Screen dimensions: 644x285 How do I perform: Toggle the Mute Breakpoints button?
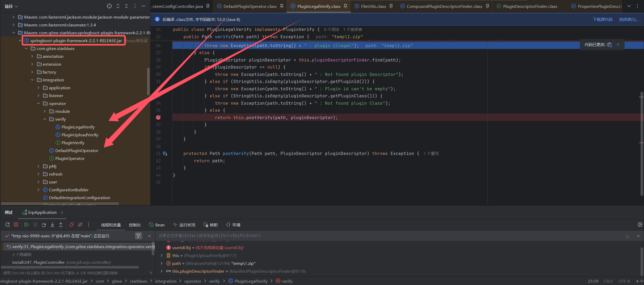[80, 225]
